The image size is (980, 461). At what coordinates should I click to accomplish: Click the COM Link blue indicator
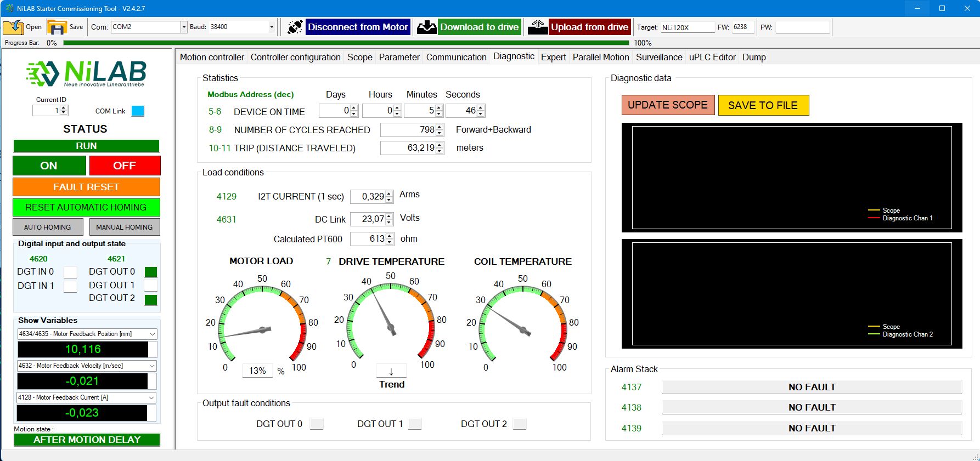click(x=138, y=111)
